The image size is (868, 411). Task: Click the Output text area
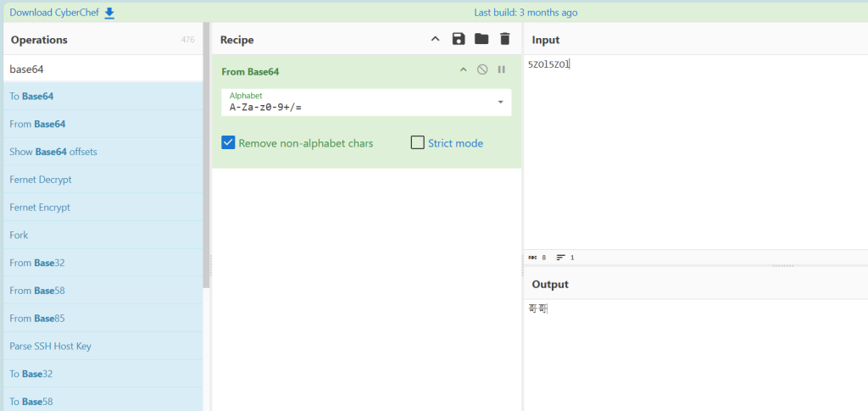(x=696, y=354)
